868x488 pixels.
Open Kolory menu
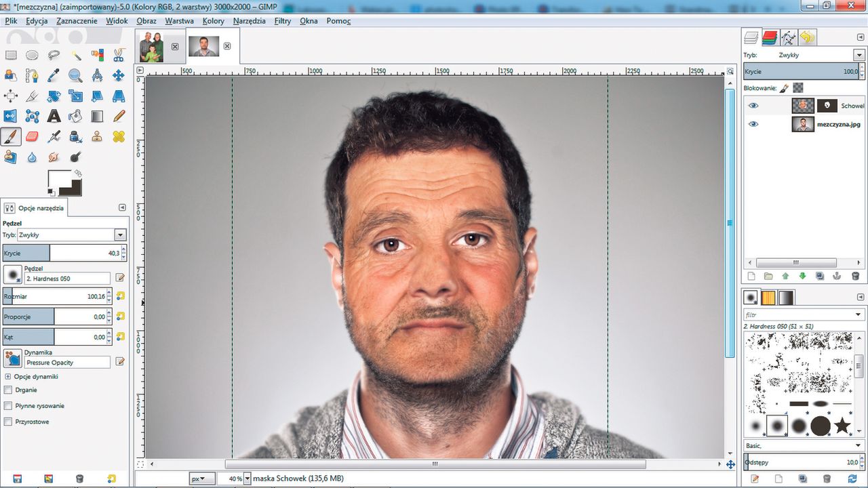[214, 21]
